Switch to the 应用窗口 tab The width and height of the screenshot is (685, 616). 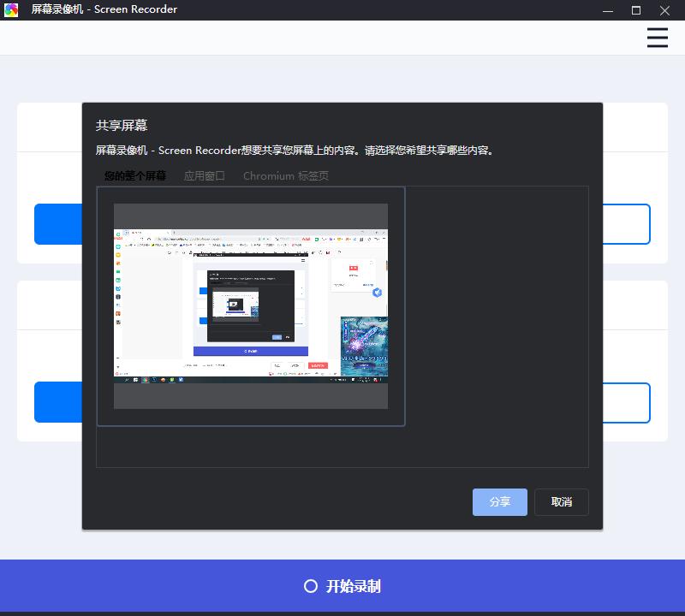click(205, 176)
